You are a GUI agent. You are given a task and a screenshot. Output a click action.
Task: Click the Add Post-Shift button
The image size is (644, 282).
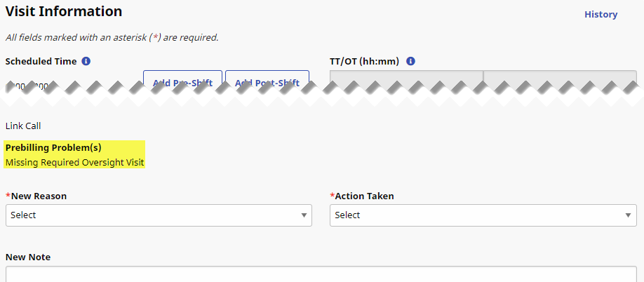coord(267,79)
